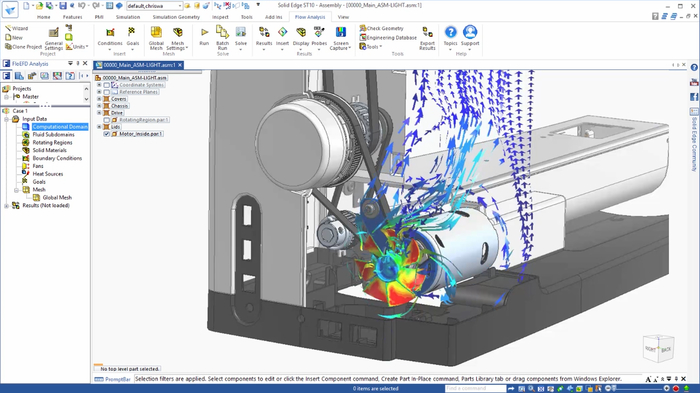The width and height of the screenshot is (700, 393).
Task: Toggle RotatingRegion.par:1 checkbox
Action: 107,120
